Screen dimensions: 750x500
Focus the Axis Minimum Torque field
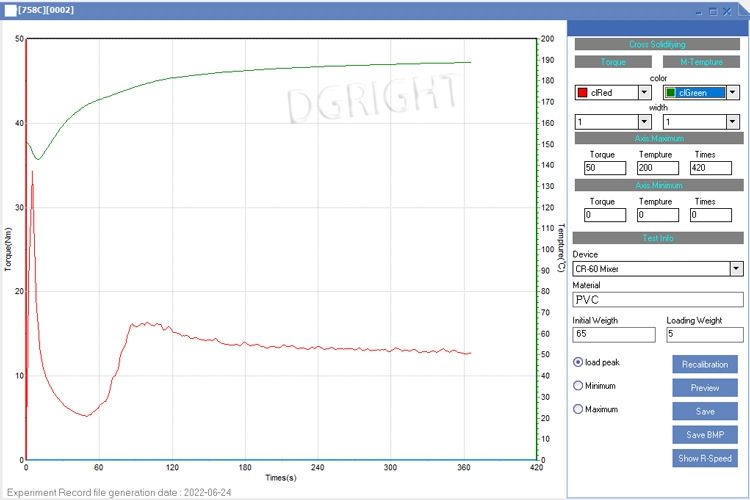605,215
